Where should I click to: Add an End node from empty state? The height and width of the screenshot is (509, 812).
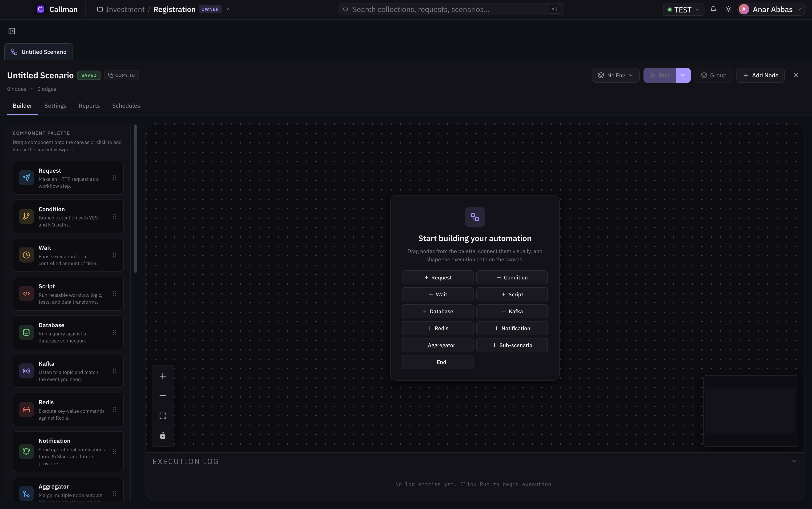(x=438, y=362)
